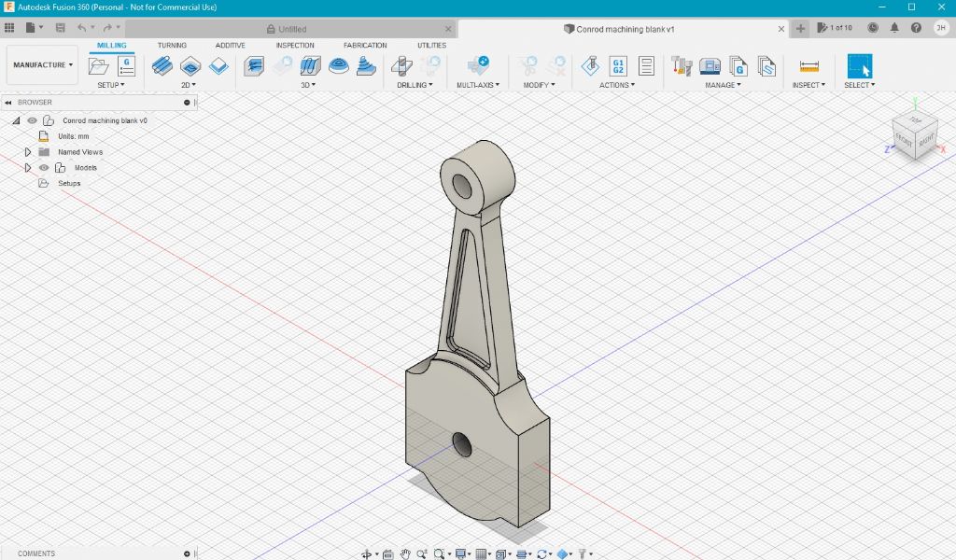Expand the Models node
The image size is (956, 560).
coord(27,168)
